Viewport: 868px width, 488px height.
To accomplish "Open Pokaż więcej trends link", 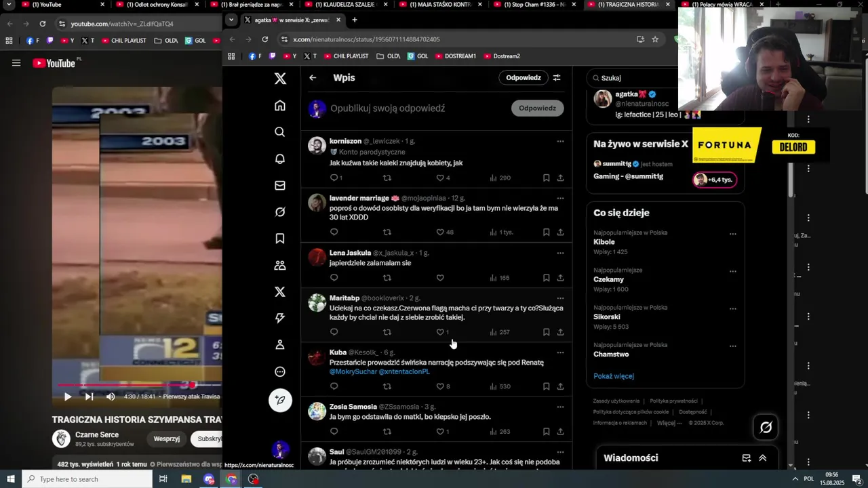I will 614,376.
